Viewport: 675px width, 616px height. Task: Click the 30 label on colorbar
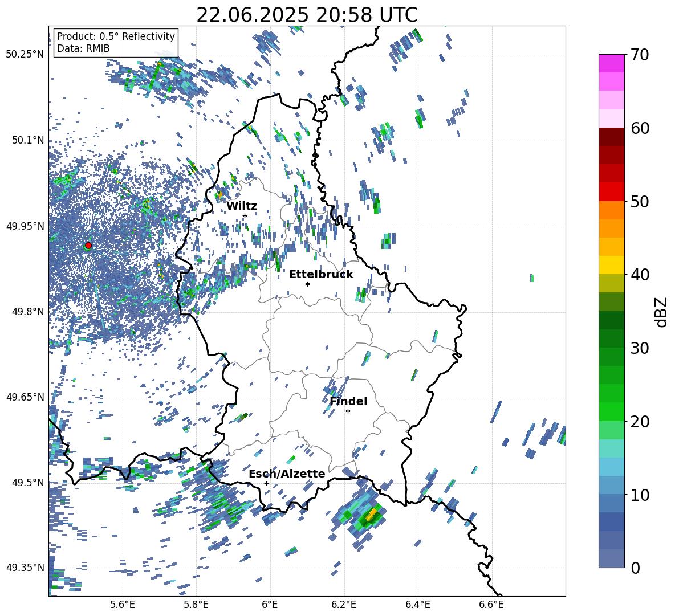639,348
